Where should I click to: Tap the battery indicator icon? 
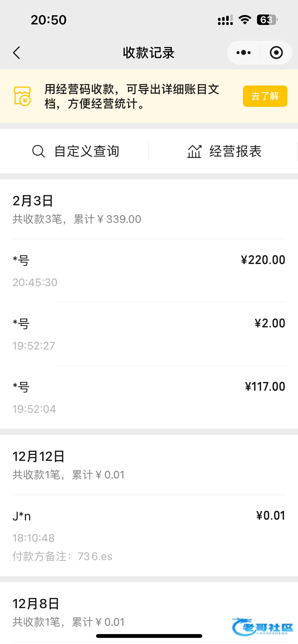tap(267, 20)
